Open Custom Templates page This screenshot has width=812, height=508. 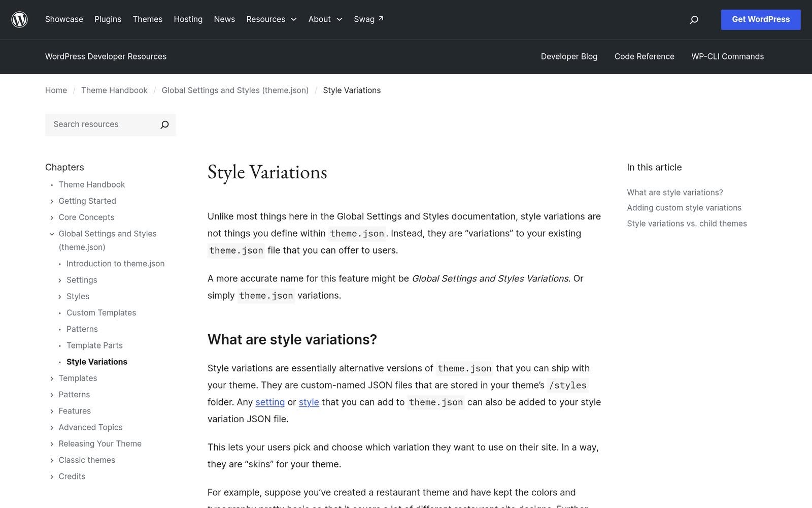coord(101,313)
